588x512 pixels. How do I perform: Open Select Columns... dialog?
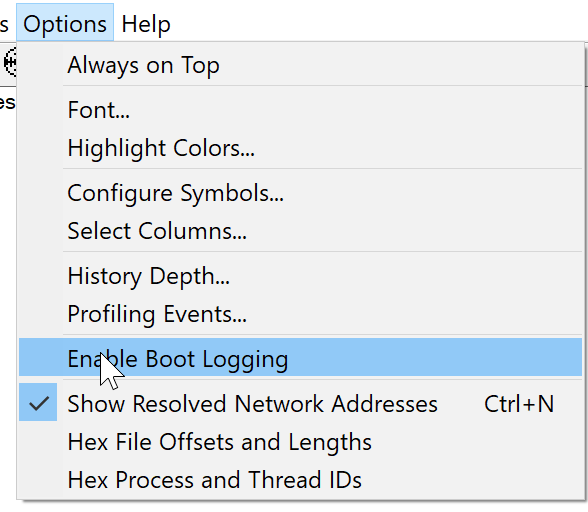(x=300, y=231)
